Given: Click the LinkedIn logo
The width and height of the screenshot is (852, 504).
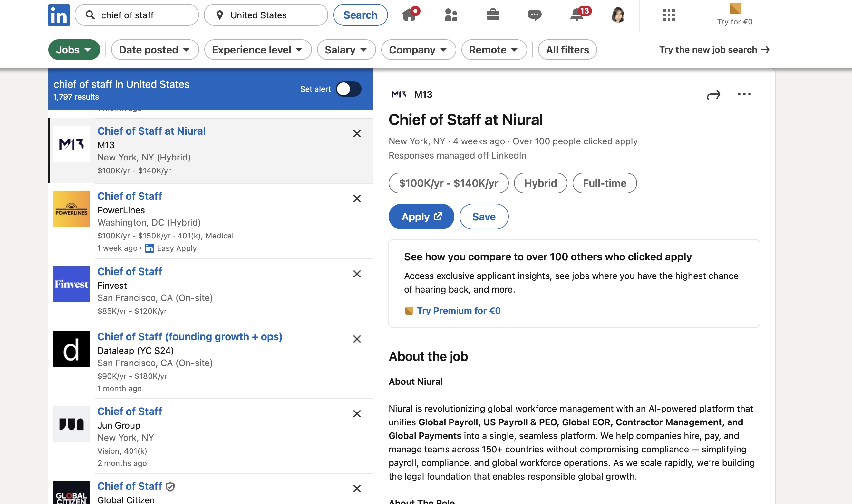Looking at the screenshot, I should tap(58, 15).
